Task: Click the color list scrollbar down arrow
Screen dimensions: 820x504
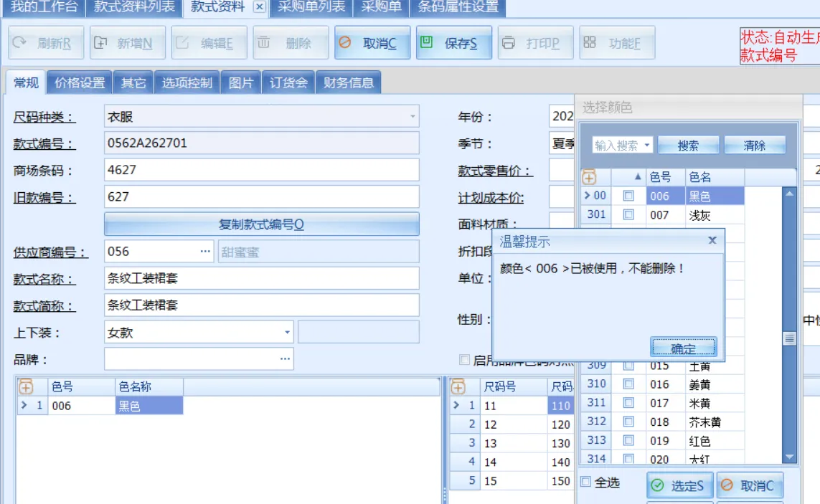Action: point(789,457)
